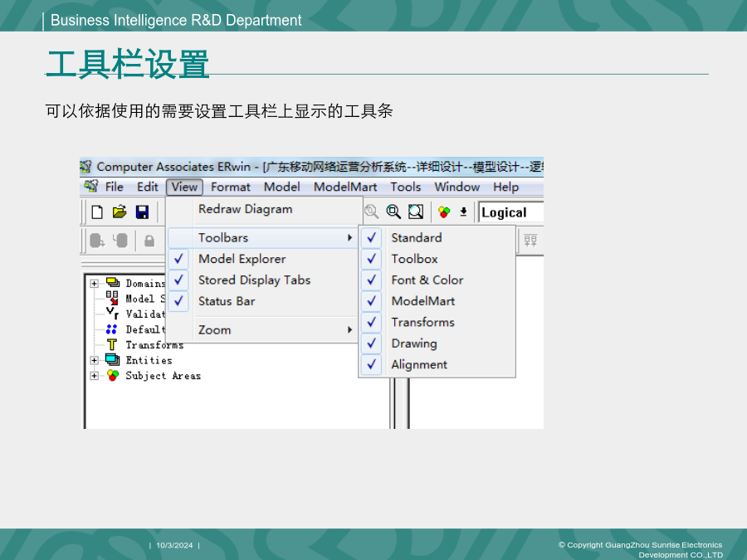Click the Domains folder icon in tree

click(x=113, y=282)
